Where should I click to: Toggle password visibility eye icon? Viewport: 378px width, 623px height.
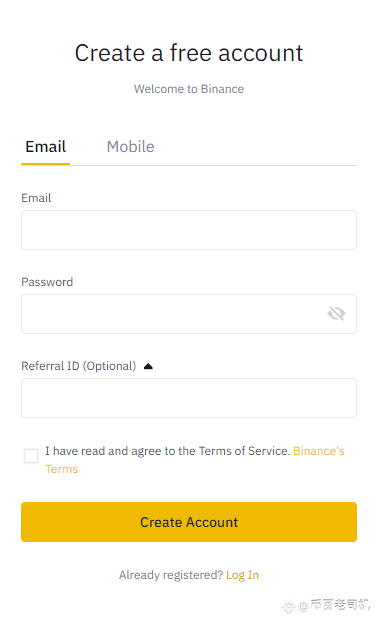point(336,314)
